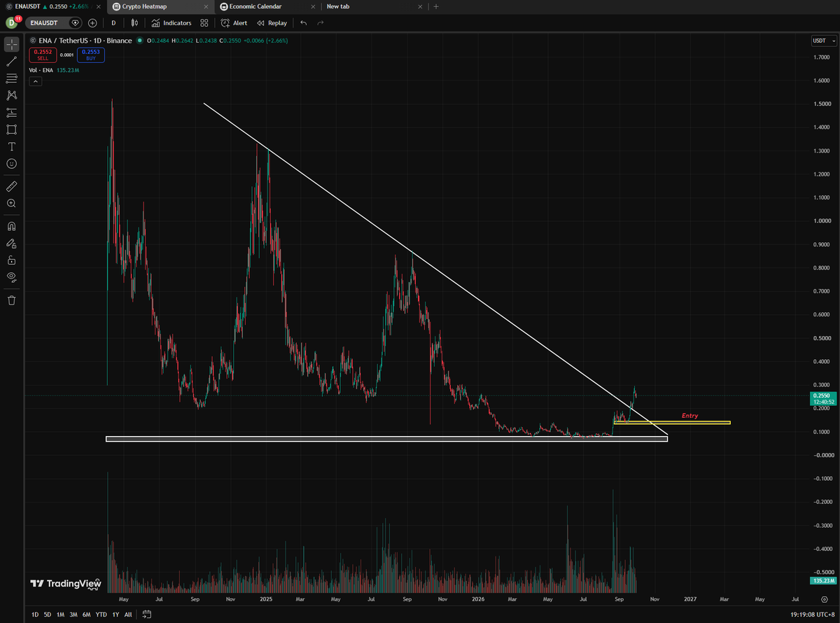This screenshot has width=840, height=623.
Task: Collapse the indicator legend chevron
Action: (35, 81)
